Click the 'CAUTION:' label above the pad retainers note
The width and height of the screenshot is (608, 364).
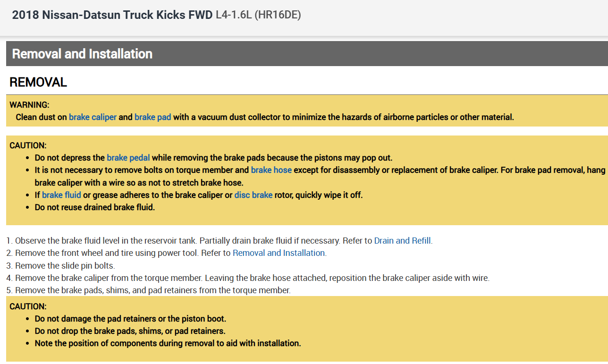coord(28,306)
